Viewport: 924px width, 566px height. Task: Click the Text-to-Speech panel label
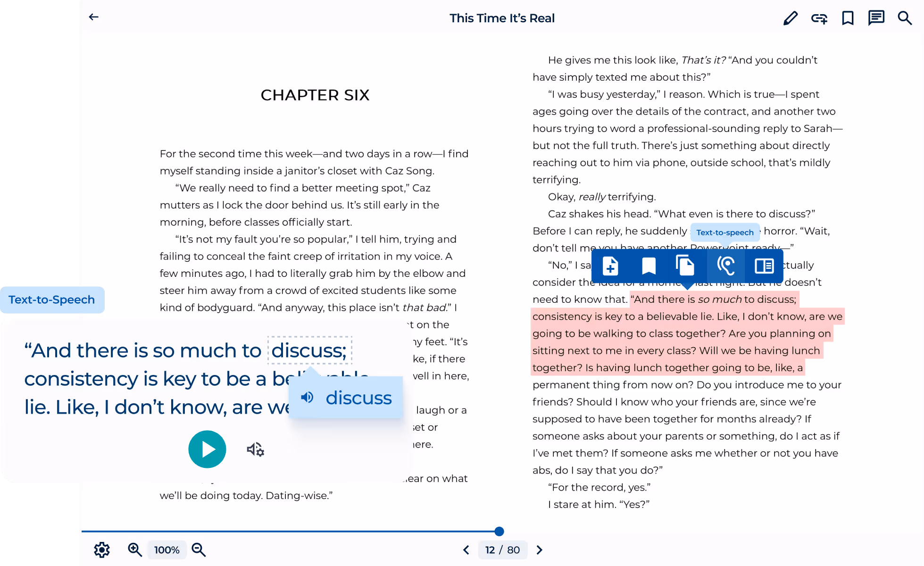pyautogui.click(x=52, y=300)
